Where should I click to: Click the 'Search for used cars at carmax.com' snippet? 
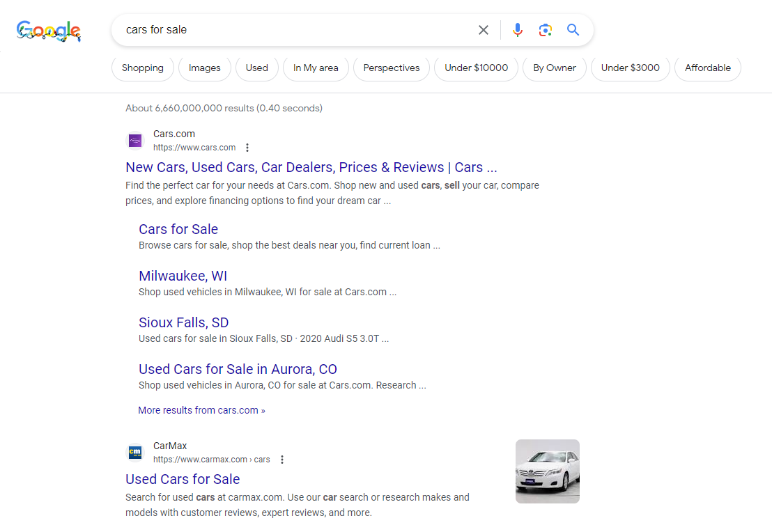pyautogui.click(x=298, y=505)
